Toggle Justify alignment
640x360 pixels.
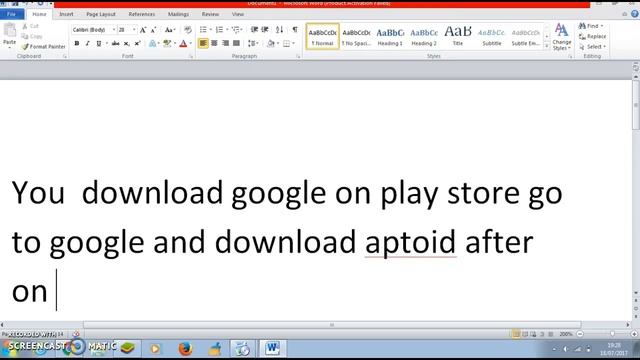coord(236,43)
